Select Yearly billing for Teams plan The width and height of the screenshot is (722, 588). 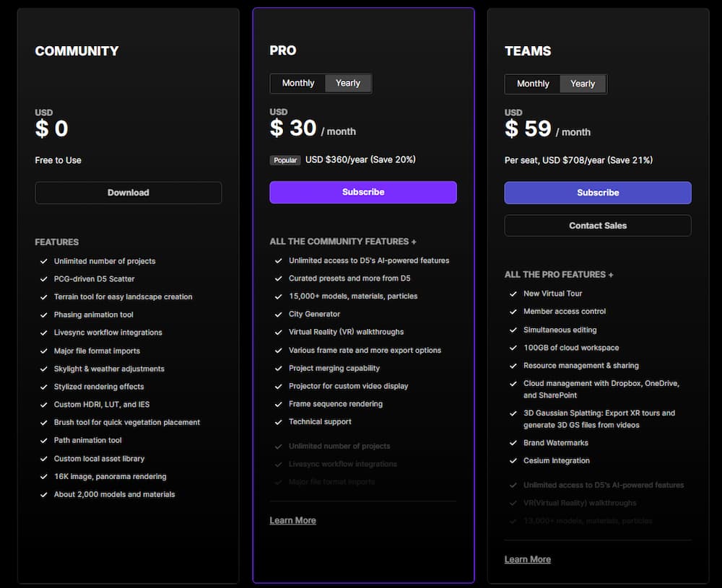coord(583,84)
